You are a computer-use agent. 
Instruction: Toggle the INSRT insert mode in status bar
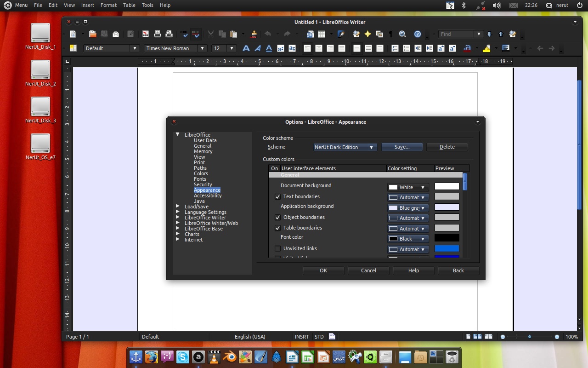[x=302, y=337]
